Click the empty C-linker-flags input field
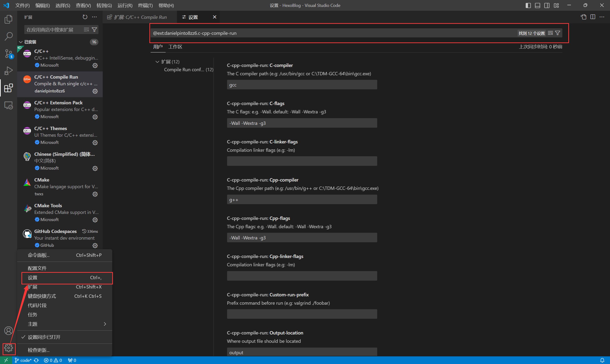The height and width of the screenshot is (364, 610). 302,161
